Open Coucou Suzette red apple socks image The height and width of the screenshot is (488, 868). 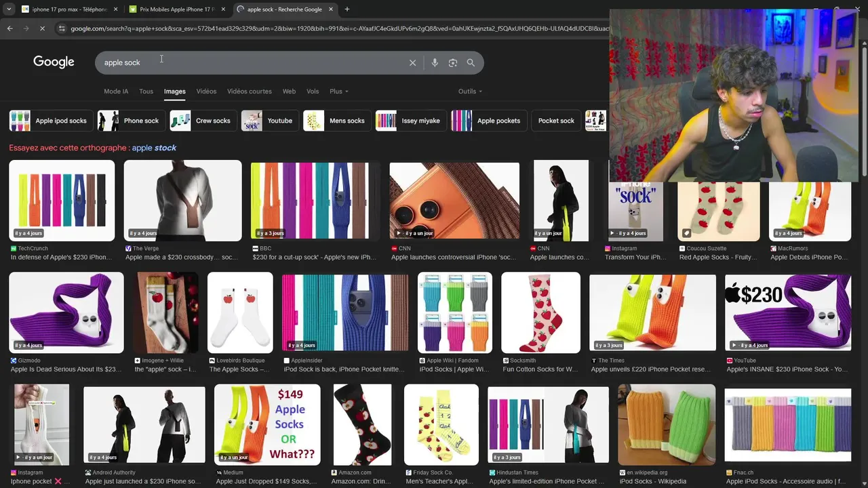(718, 211)
